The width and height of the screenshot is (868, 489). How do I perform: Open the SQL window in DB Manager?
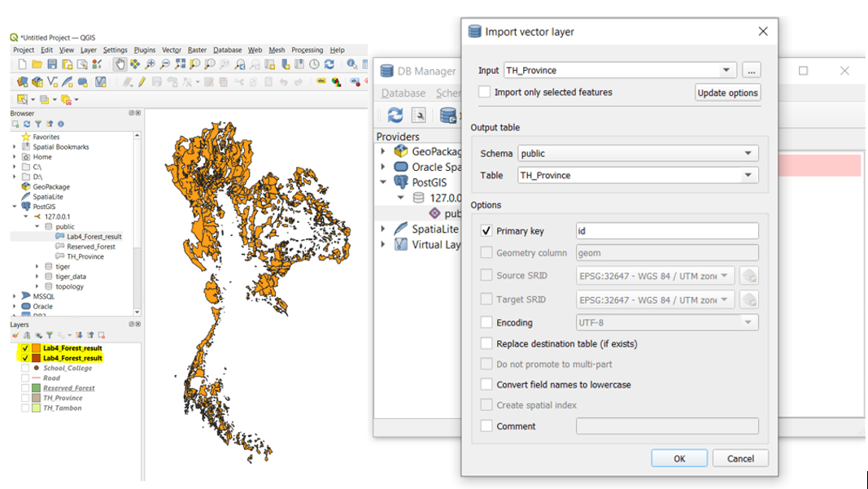point(418,115)
